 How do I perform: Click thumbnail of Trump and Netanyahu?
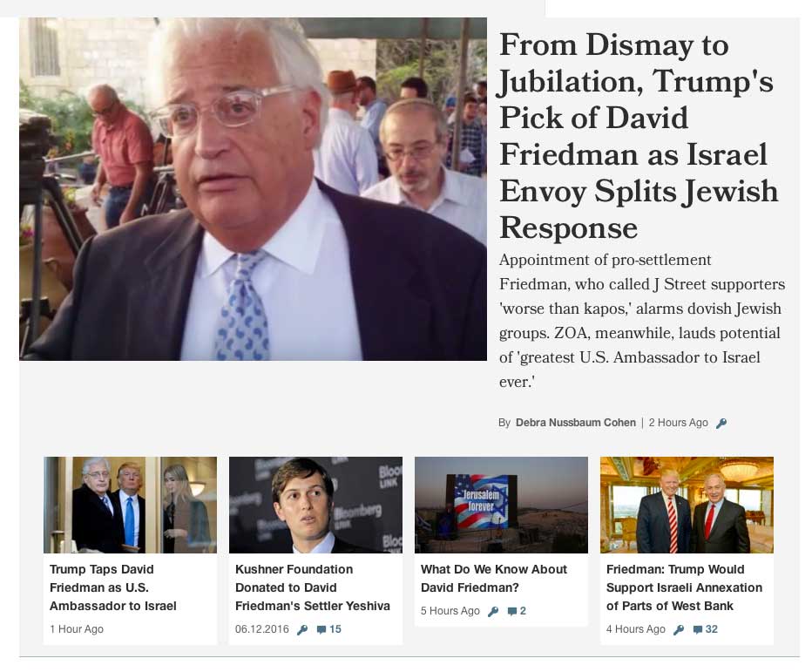tap(687, 506)
